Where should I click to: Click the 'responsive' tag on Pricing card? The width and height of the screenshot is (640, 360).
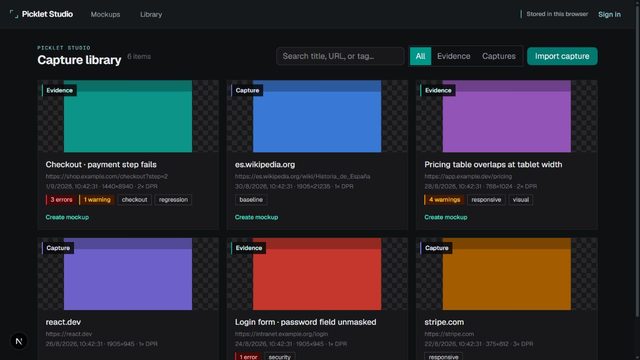tap(486, 200)
